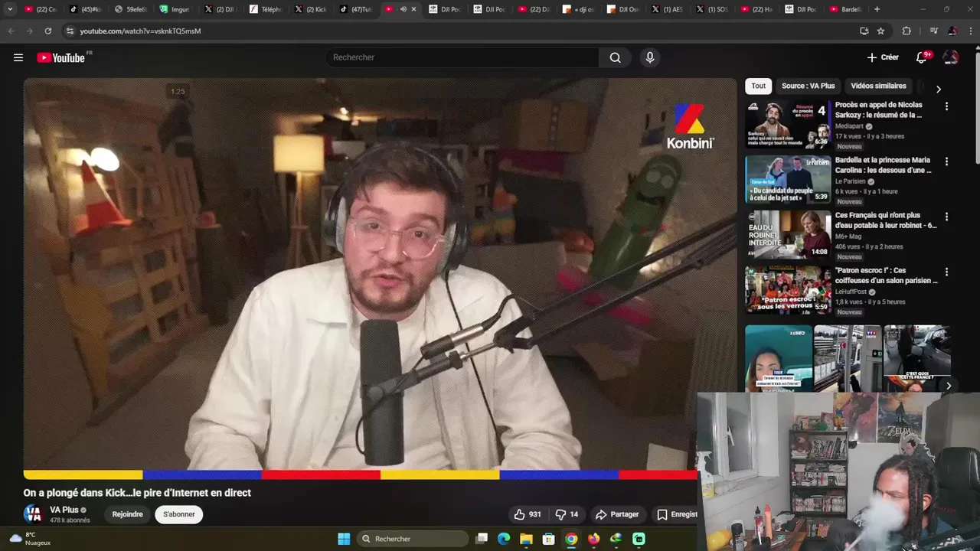Image resolution: width=980 pixels, height=551 pixels.
Task: Open Firefox from the taskbar
Action: pyautogui.click(x=593, y=539)
